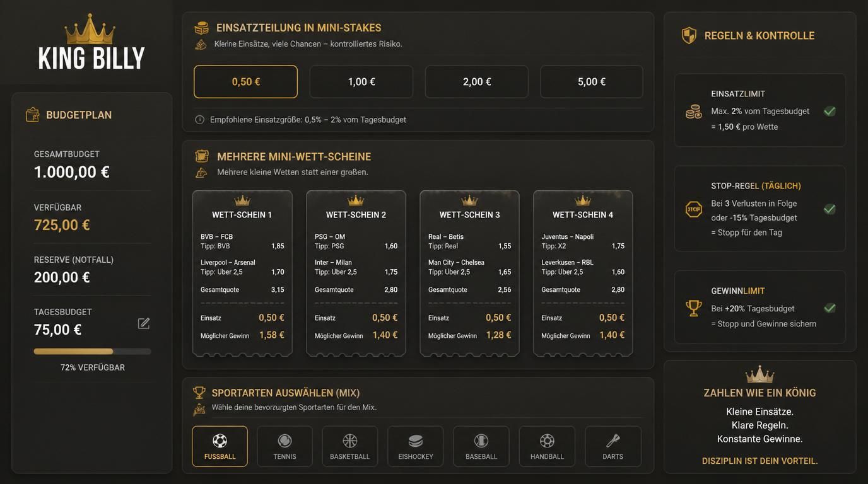Select the Baseball sport tile
The width and height of the screenshot is (868, 484).
tap(481, 446)
